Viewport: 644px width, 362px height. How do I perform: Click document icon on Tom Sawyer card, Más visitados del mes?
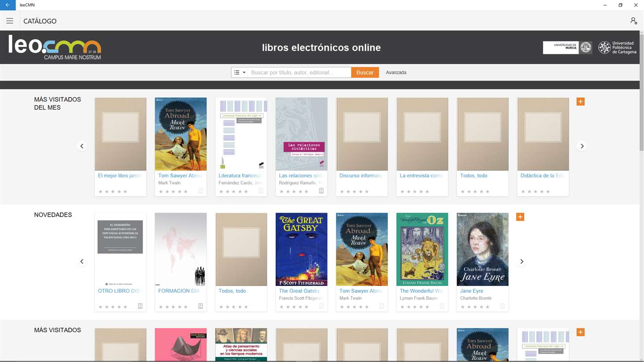pos(200,191)
